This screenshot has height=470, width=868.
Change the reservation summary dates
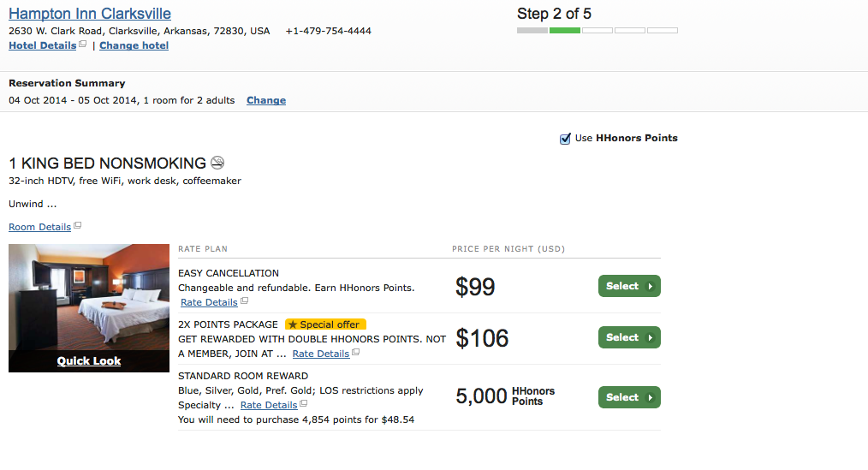pos(266,100)
